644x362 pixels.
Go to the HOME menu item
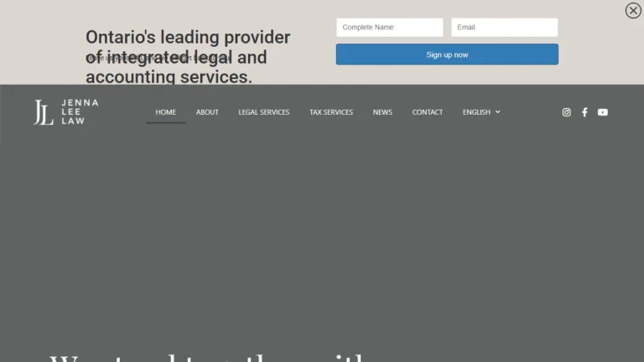tap(165, 112)
